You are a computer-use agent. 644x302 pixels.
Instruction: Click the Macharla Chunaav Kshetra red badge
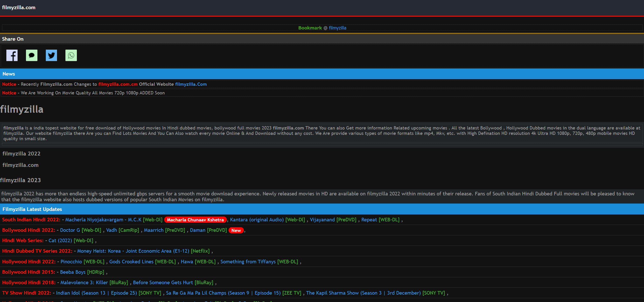[195, 220]
